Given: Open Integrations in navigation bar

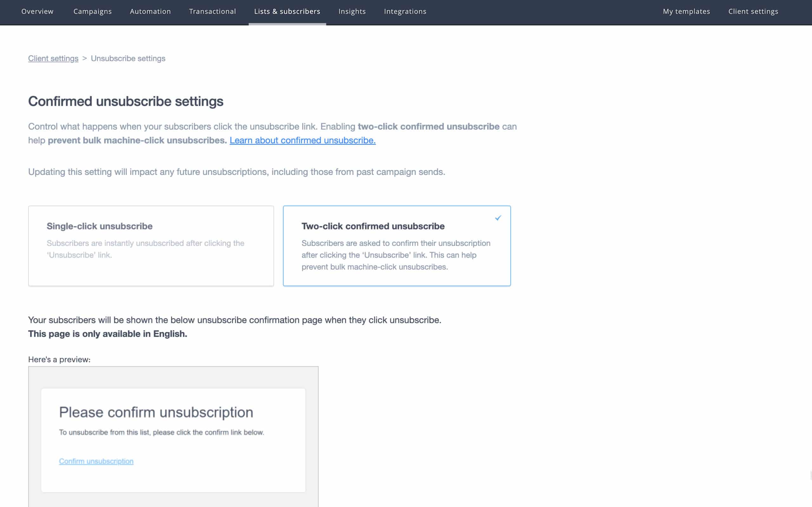Looking at the screenshot, I should point(405,11).
